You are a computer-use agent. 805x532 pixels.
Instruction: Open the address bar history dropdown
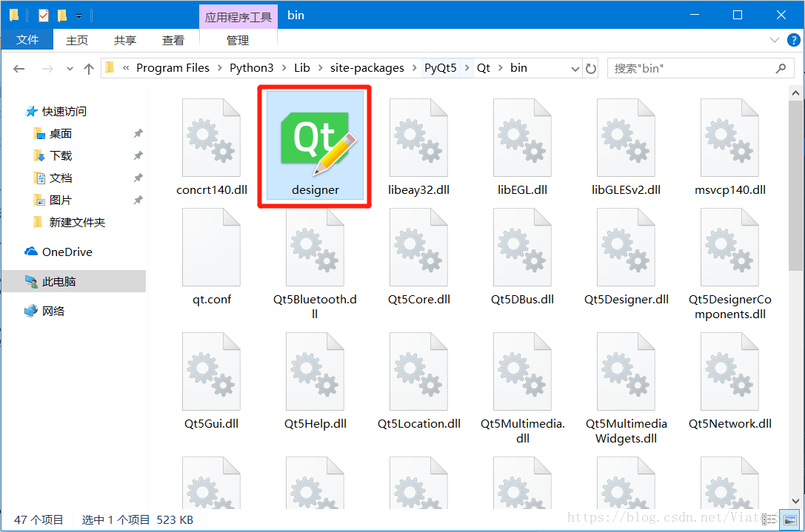click(x=575, y=68)
